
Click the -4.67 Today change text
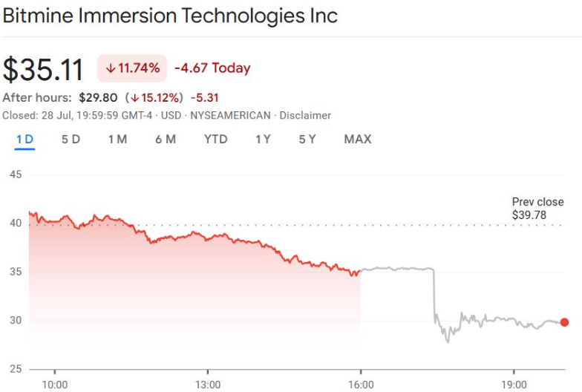(x=212, y=68)
